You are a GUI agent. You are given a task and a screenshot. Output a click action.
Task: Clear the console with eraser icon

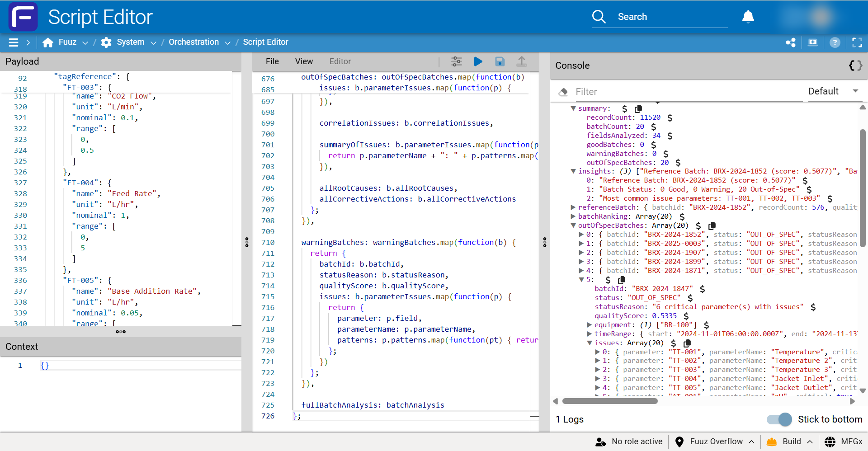click(563, 92)
